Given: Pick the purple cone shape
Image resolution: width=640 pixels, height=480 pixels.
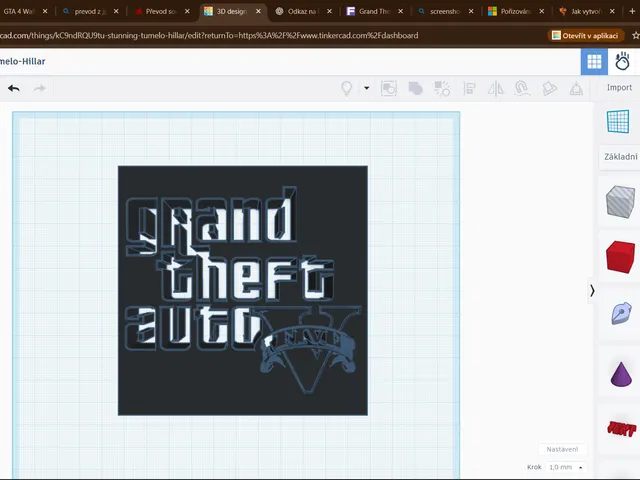Looking at the screenshot, I should (621, 374).
